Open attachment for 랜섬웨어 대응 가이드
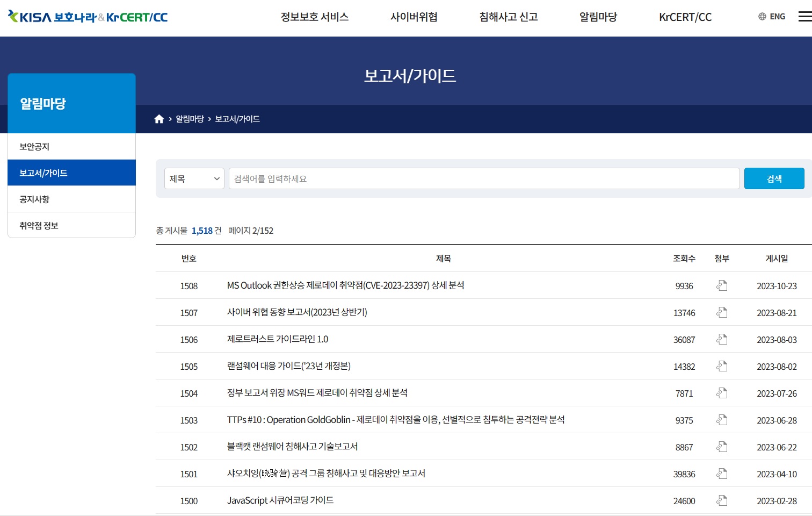Viewport: 812px width, 516px height. pyautogui.click(x=721, y=366)
